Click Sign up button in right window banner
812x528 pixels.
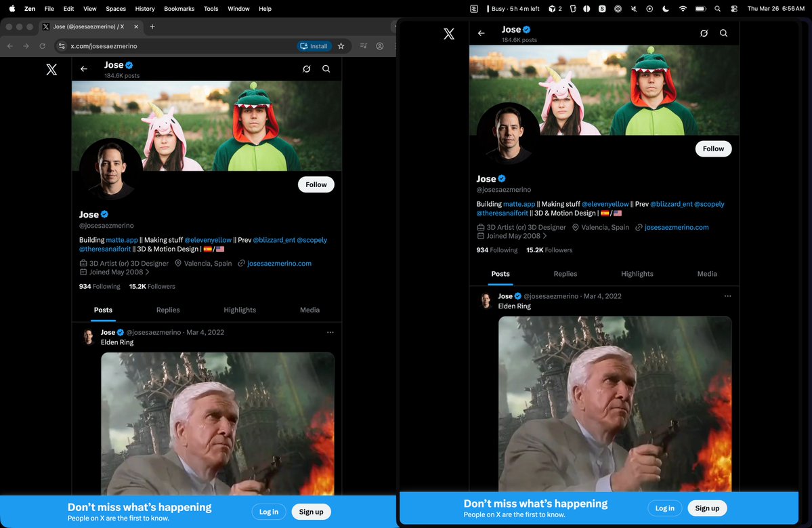click(707, 508)
